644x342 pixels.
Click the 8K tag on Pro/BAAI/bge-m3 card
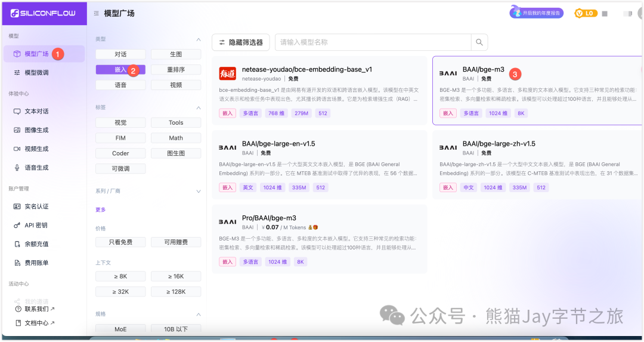click(301, 262)
